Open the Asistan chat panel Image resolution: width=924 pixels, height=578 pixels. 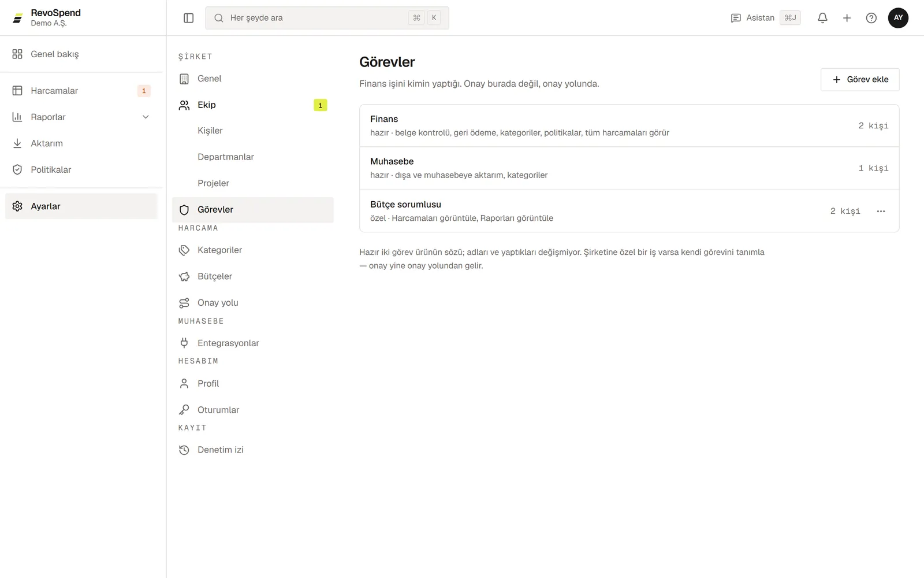765,18
